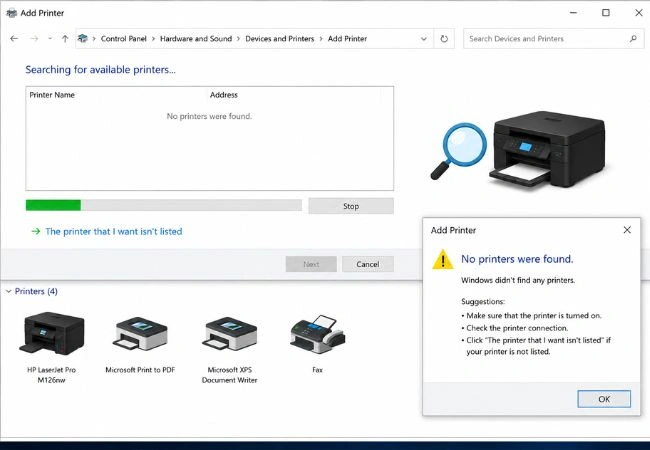Open 'The printer that I want isn't listed'
The image size is (650, 450).
click(x=114, y=231)
